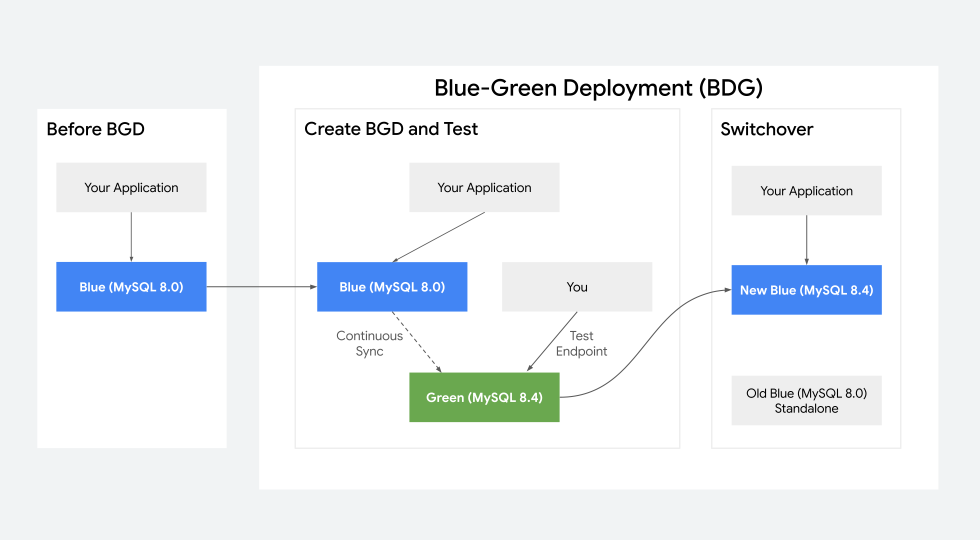Select the Green (MySQL 8.4) box
Screen dimensions: 980x540
point(484,397)
